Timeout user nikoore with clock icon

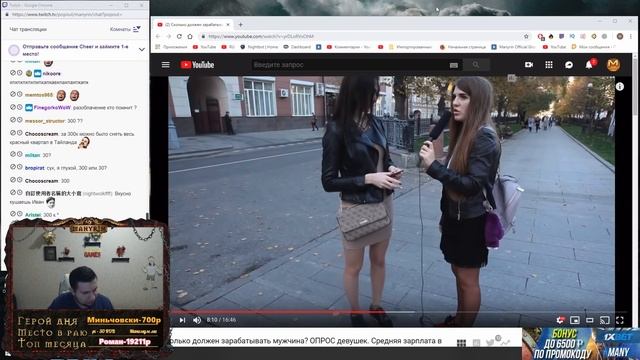pos(20,73)
